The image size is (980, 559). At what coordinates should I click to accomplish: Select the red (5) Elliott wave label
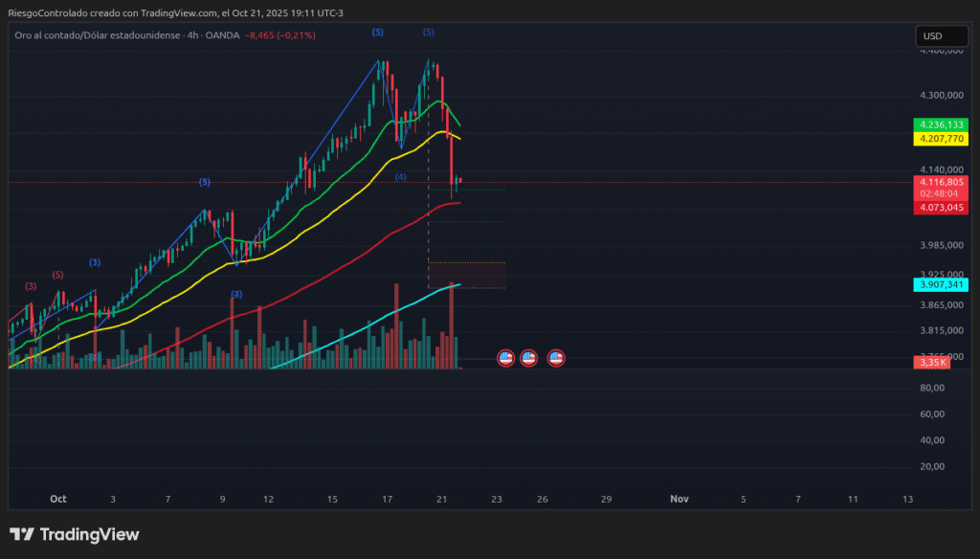point(58,275)
